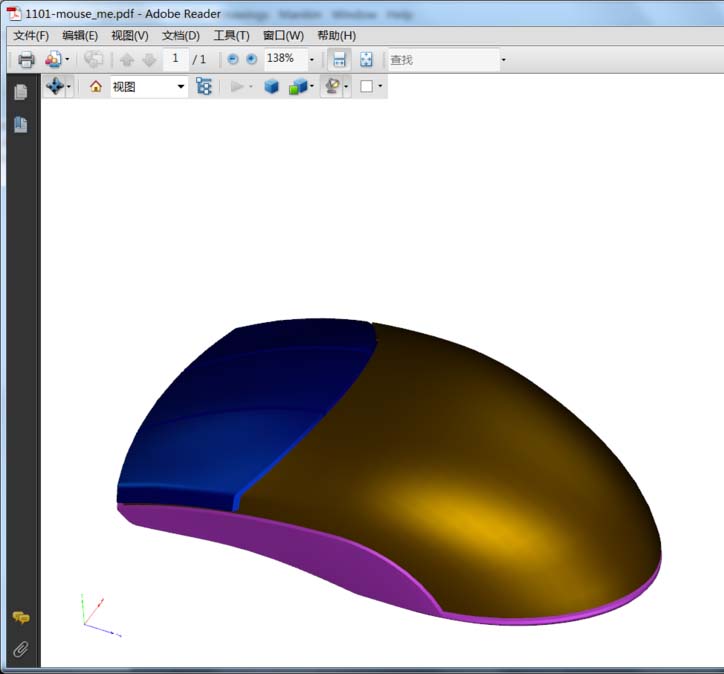Click the Home default view icon

tap(96, 87)
